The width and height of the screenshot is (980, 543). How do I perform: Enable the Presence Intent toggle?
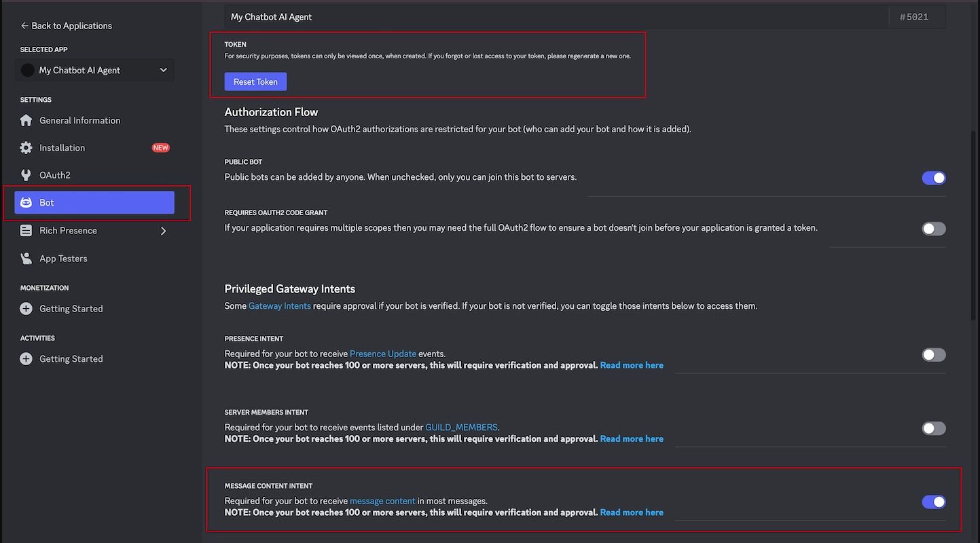[934, 354]
